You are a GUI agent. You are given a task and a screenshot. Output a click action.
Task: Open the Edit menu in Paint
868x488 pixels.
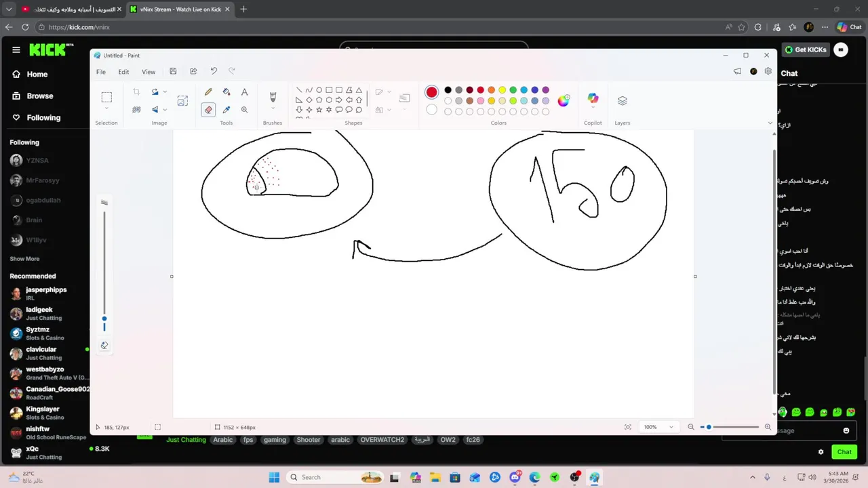click(x=123, y=72)
